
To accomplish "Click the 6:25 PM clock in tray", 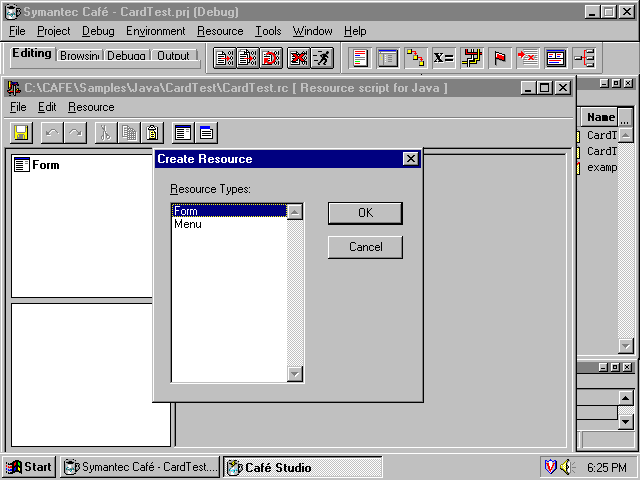I will tap(607, 467).
